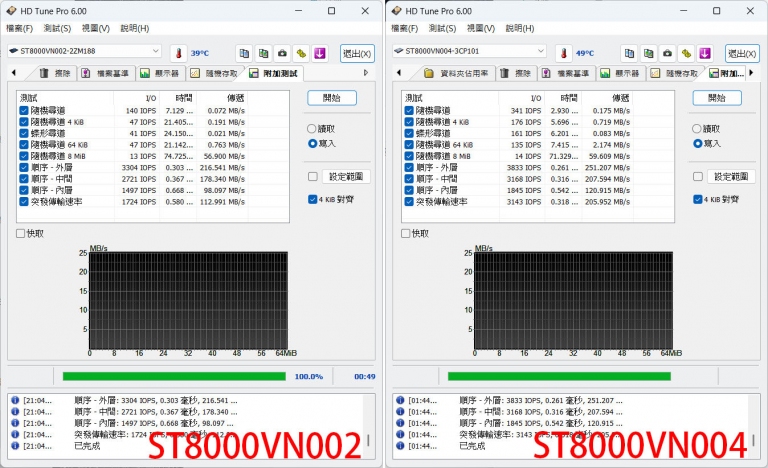Open 檔案(F) menu in left window
The image size is (768, 468).
point(19,28)
